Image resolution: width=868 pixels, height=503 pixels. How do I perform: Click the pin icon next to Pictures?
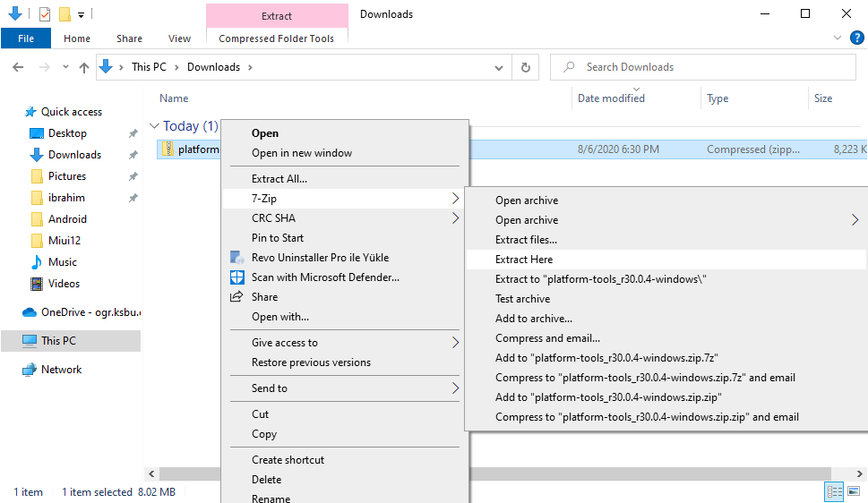coord(133,176)
